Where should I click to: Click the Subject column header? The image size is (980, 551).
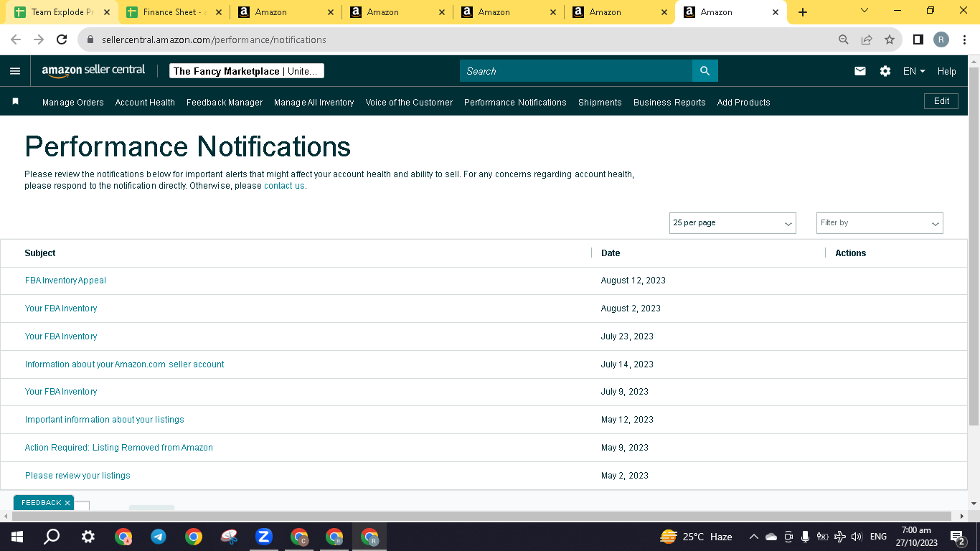tap(40, 253)
